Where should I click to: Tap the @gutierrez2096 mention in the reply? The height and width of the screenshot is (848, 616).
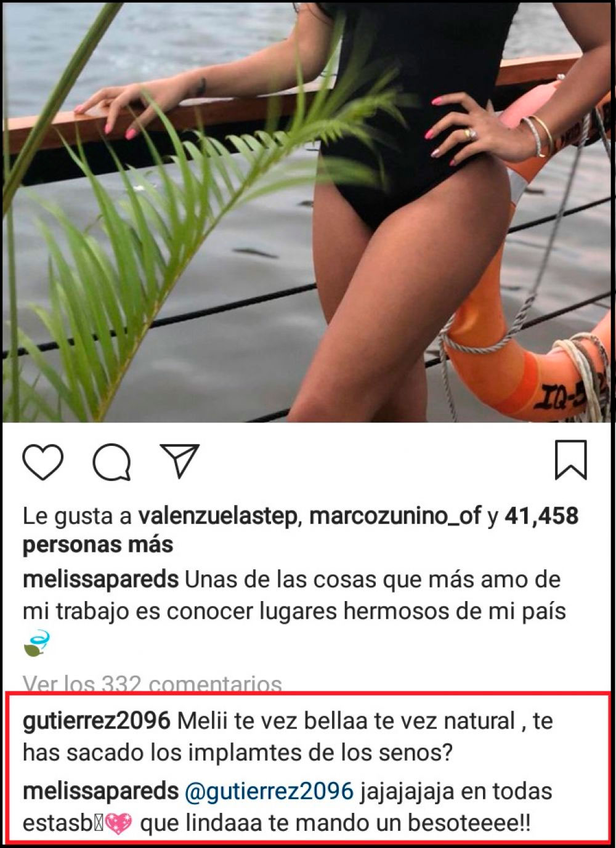point(270,791)
